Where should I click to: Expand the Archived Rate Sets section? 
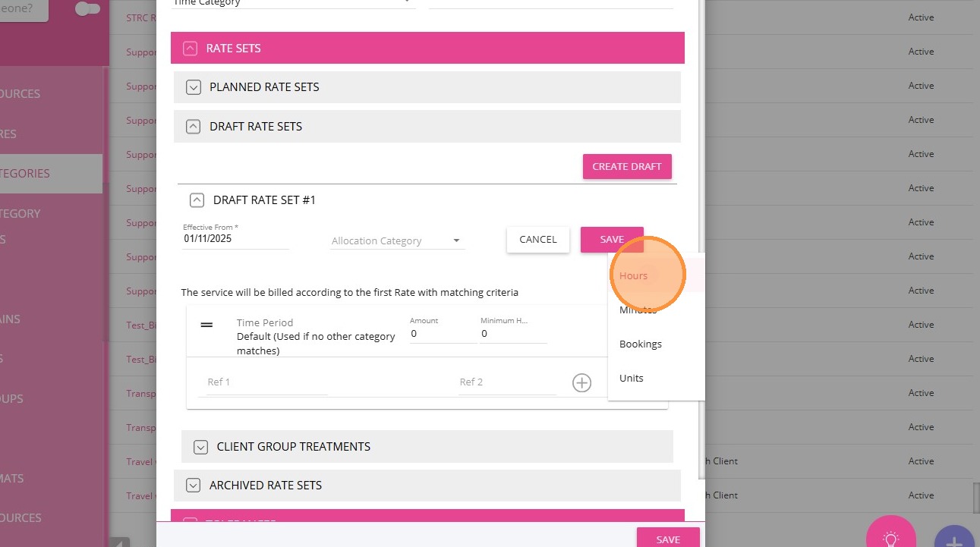[x=193, y=486]
